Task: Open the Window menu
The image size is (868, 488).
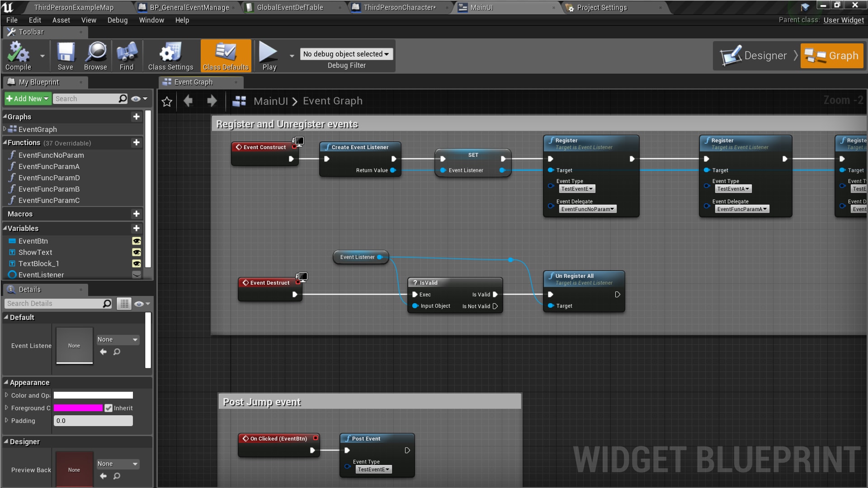Action: (x=151, y=20)
